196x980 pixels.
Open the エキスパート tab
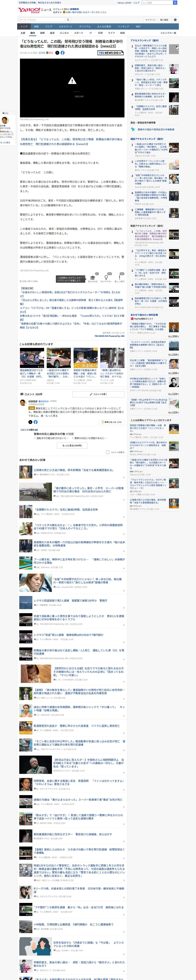pyautogui.click(x=65, y=27)
